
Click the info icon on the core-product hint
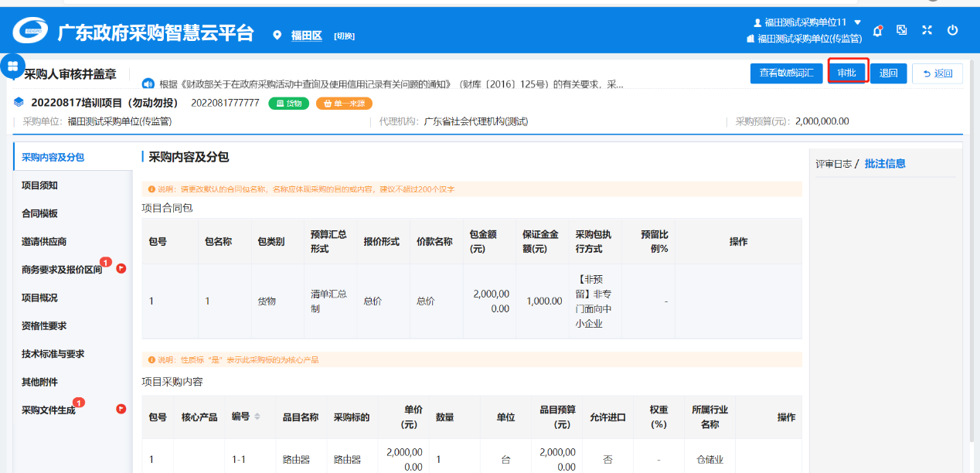tap(151, 359)
